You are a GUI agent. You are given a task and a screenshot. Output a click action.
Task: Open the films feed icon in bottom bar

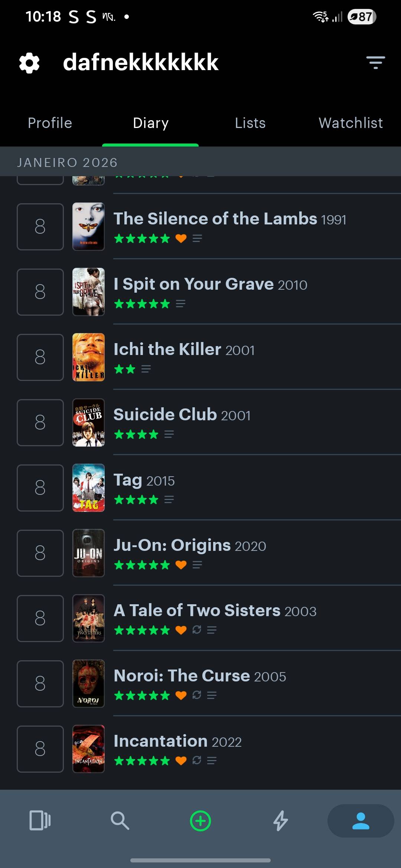pos(40,821)
